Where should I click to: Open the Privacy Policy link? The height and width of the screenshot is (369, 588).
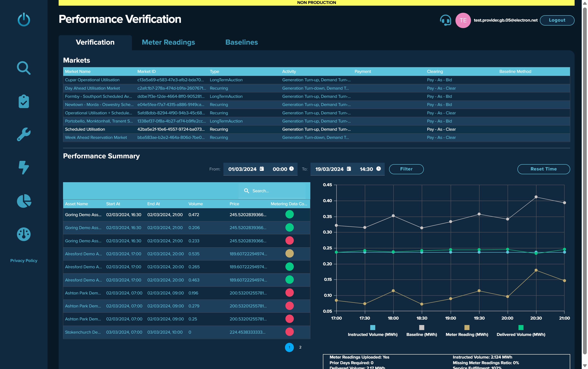pos(24,261)
